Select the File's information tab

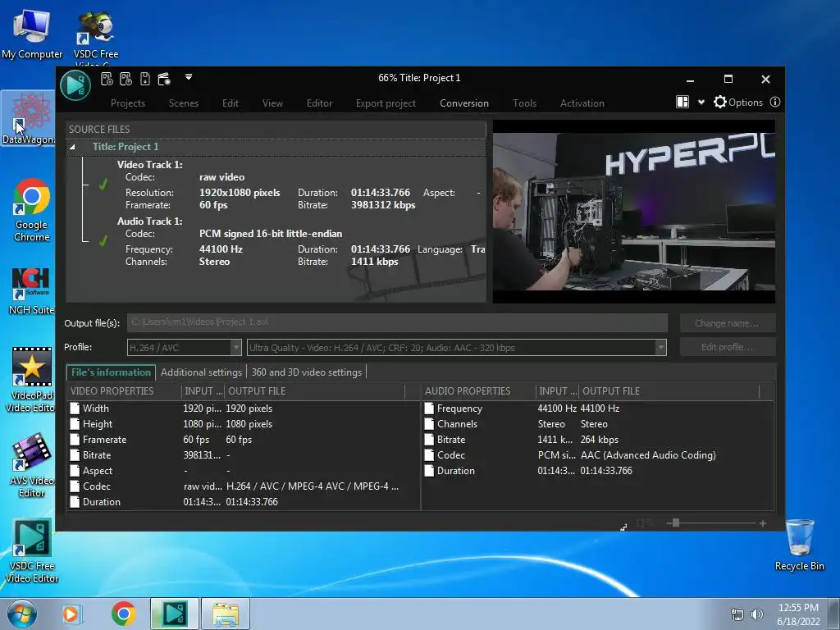tap(111, 372)
